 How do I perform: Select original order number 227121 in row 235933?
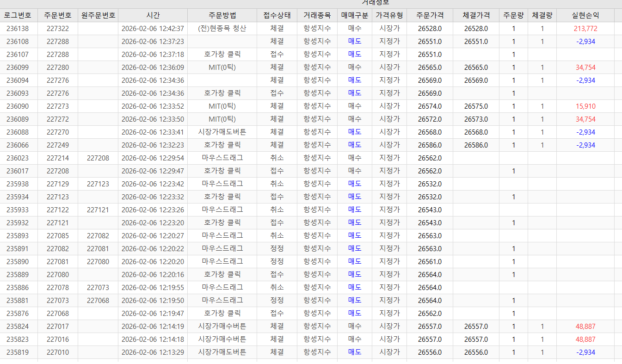pos(98,210)
